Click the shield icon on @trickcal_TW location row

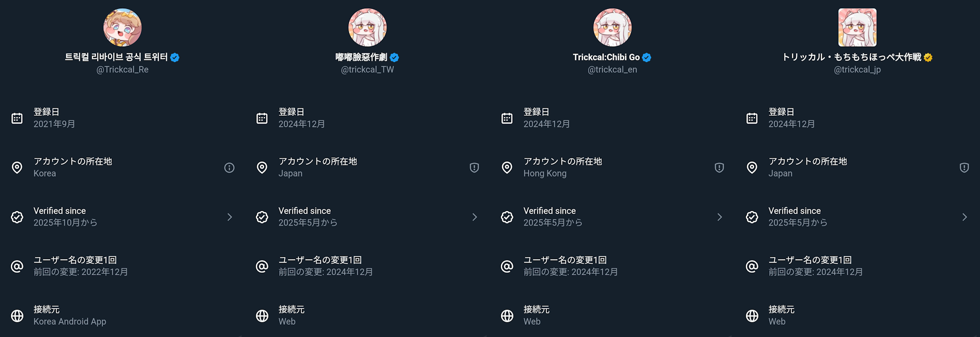tap(474, 168)
